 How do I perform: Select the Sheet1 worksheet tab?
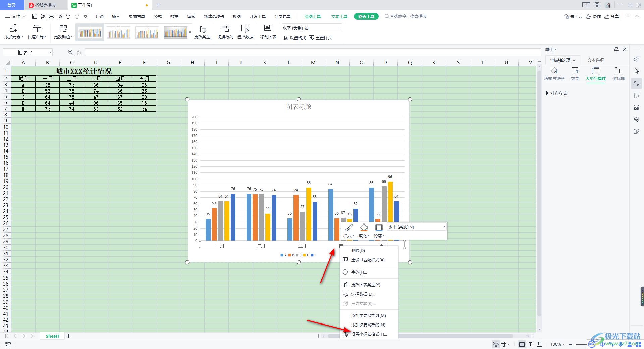(x=53, y=336)
